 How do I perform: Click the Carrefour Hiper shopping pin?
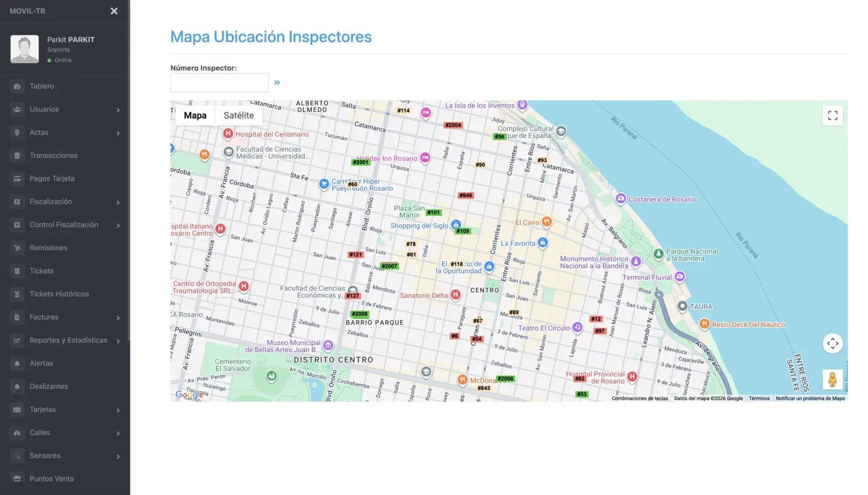[324, 184]
